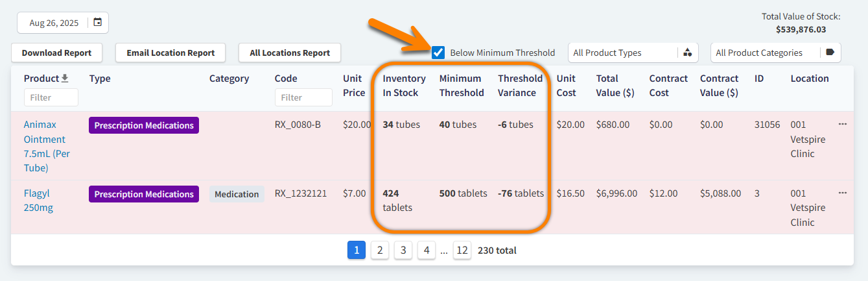Click the Product filter input field
Viewport: 868px width, 281px height.
pos(51,97)
